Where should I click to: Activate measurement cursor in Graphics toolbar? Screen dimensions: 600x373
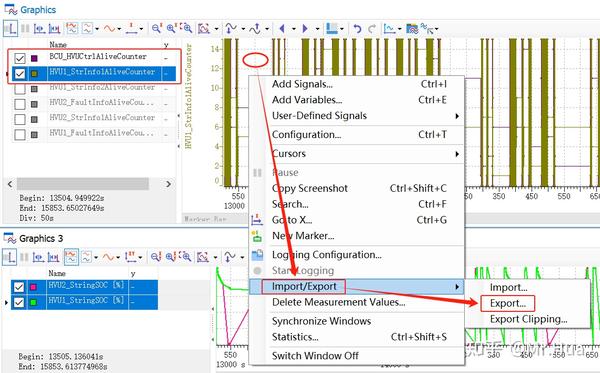coord(39,28)
